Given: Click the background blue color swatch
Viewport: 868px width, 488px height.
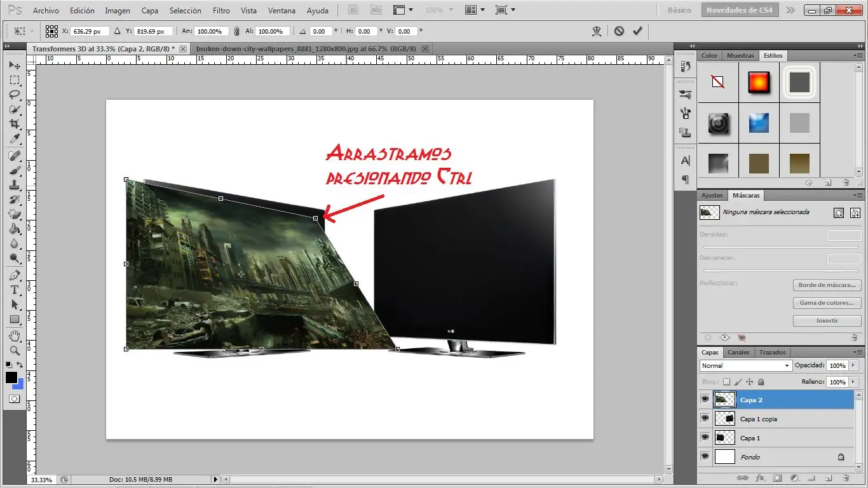Looking at the screenshot, I should coord(18,384).
